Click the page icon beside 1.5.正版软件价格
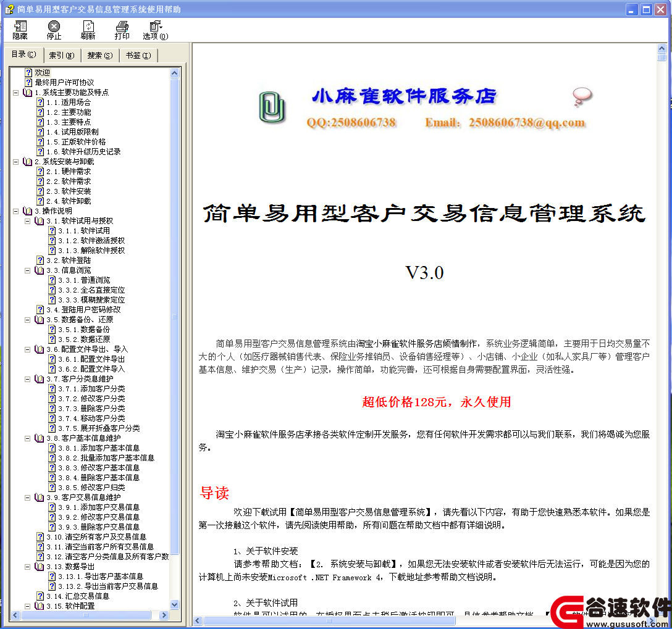The width and height of the screenshot is (672, 629). (x=40, y=142)
